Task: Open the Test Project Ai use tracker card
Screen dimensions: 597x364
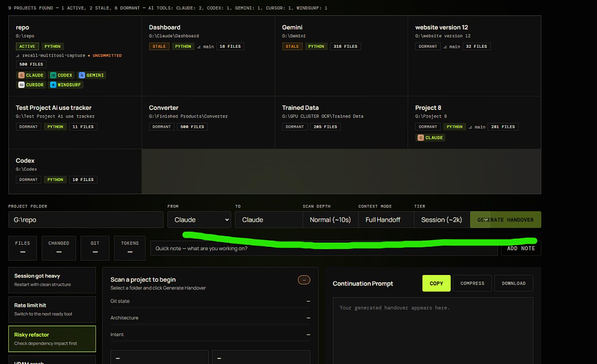Action: point(75,123)
